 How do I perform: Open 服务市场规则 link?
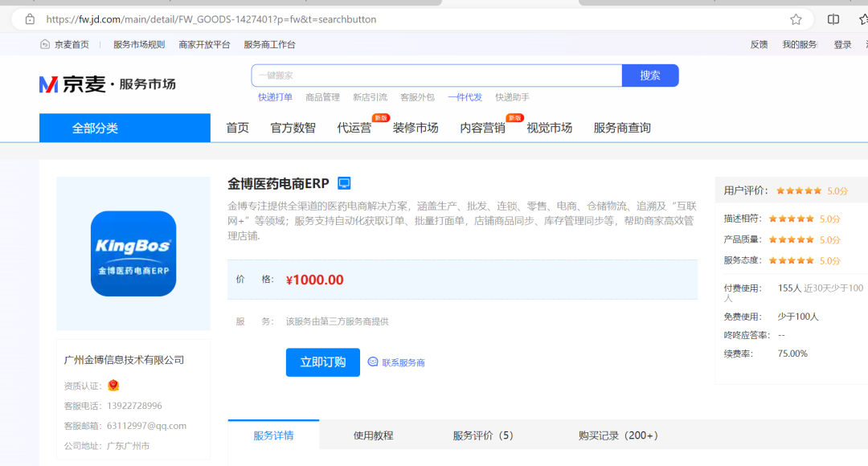pos(139,44)
